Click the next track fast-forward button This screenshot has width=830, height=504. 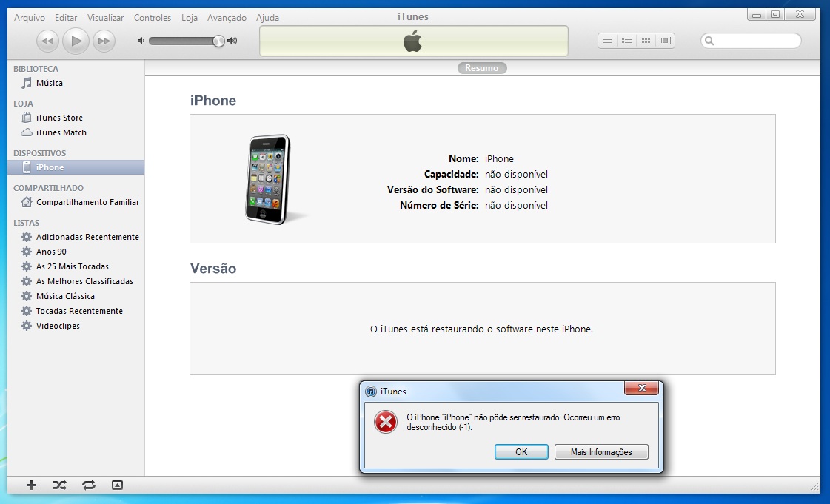[104, 41]
